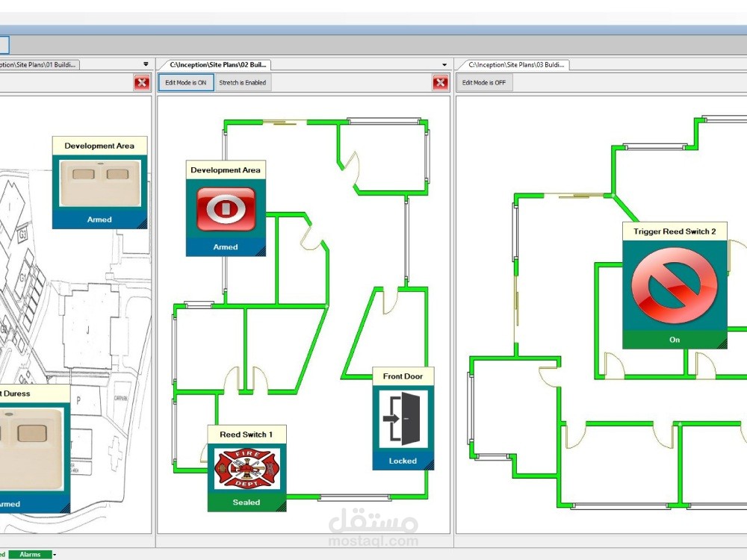Click the Armed status on the Duress panel
Viewport: 747px width, 560px height.
34,504
